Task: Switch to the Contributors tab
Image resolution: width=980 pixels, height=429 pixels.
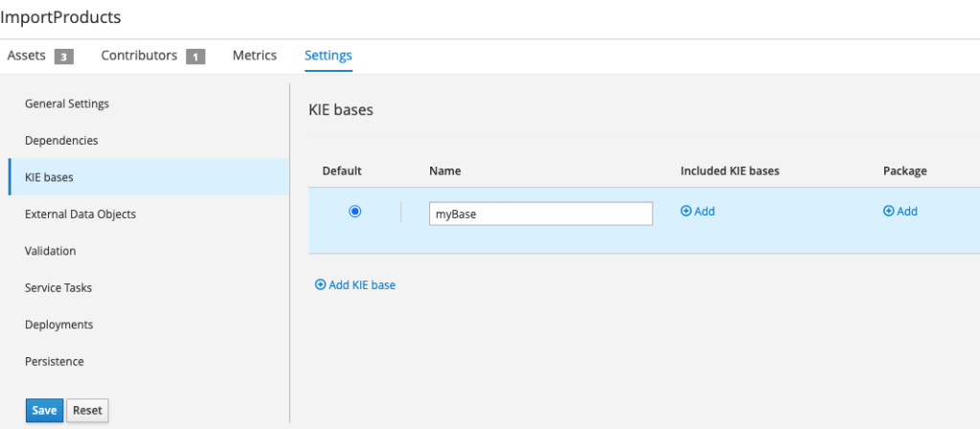Action: pyautogui.click(x=139, y=56)
